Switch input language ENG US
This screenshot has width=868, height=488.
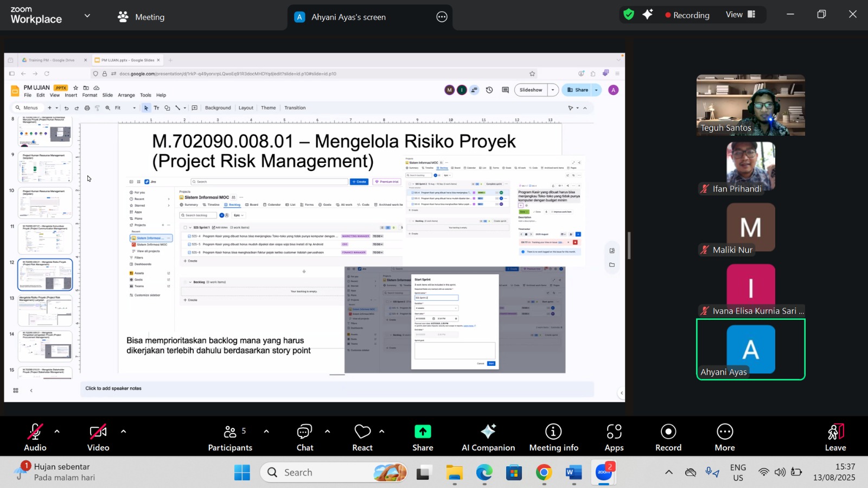(738, 472)
